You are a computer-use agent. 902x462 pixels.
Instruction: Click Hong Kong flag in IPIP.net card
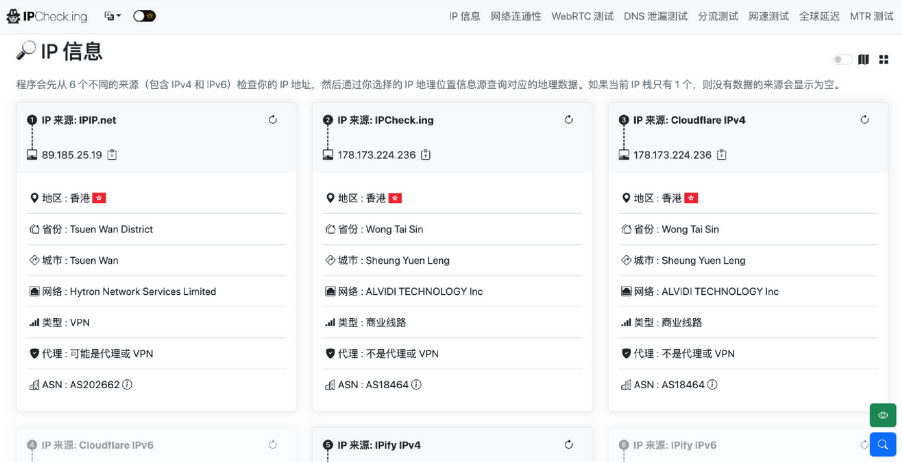point(99,198)
